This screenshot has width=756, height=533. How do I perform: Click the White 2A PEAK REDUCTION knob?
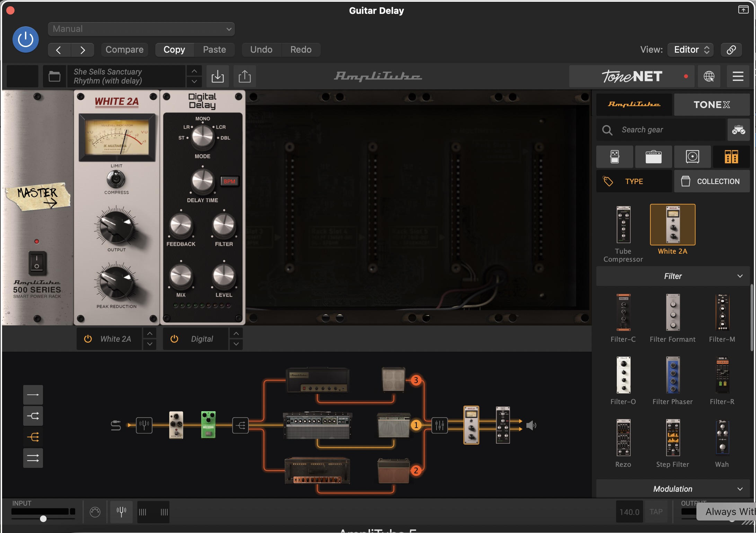(x=116, y=282)
